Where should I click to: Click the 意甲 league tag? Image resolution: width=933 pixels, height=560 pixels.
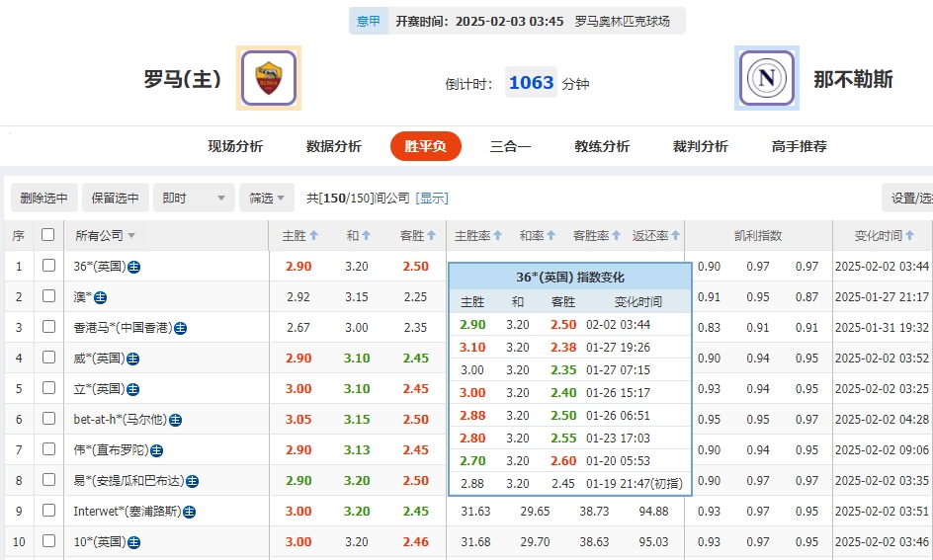[368, 21]
